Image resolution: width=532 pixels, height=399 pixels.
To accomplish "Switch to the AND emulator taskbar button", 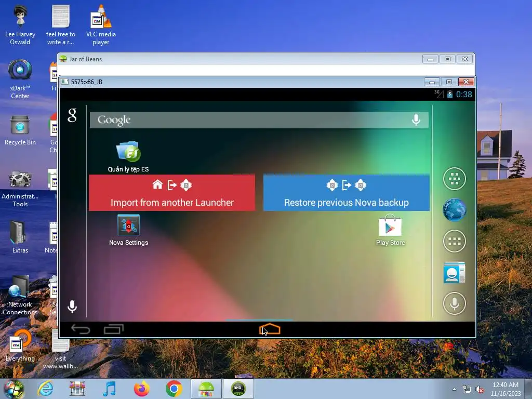I will [x=238, y=389].
